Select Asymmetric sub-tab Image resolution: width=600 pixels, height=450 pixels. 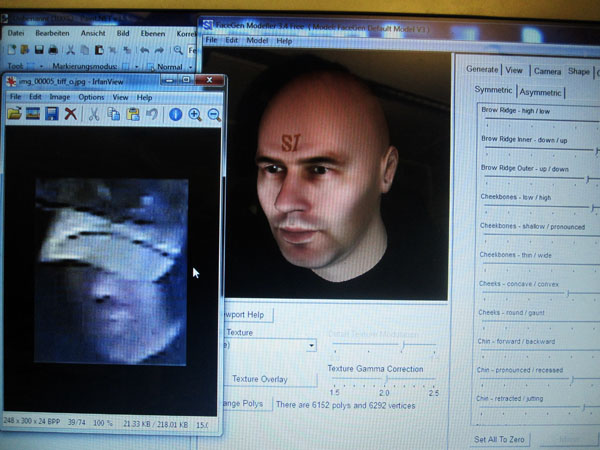pos(540,92)
